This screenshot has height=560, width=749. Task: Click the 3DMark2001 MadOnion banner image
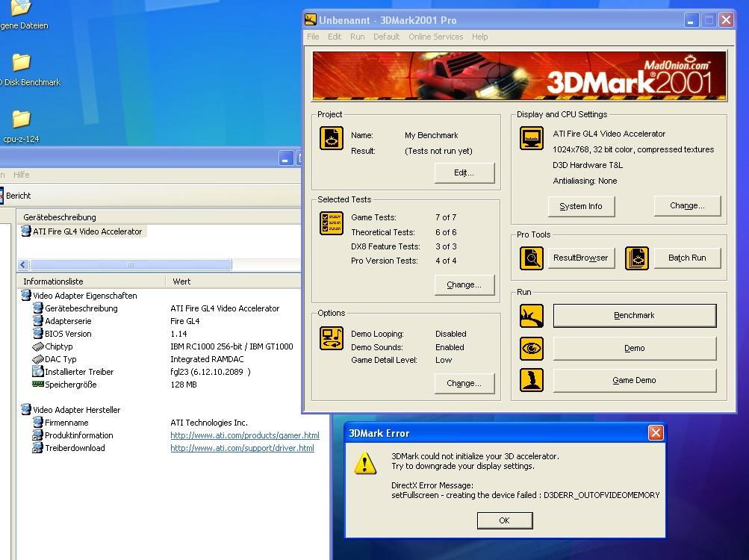[519, 76]
